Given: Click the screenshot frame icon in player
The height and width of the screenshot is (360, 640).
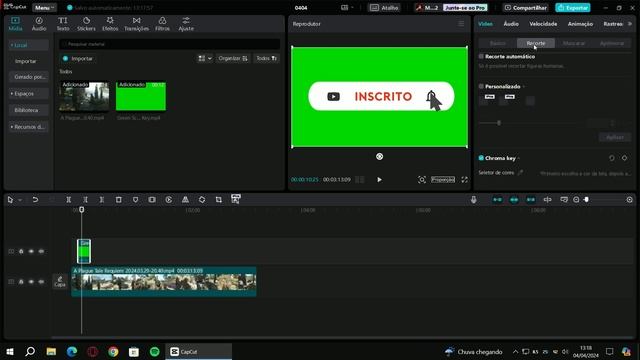Looking at the screenshot, I should (422, 180).
